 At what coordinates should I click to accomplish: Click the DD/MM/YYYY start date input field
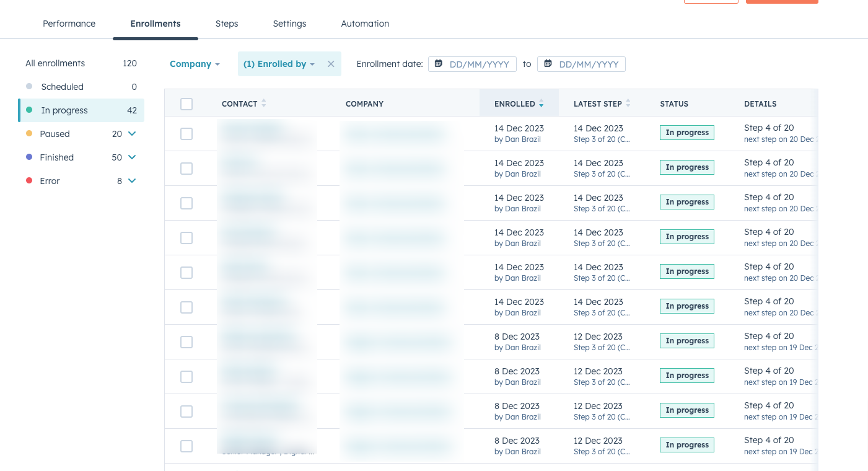pos(480,64)
